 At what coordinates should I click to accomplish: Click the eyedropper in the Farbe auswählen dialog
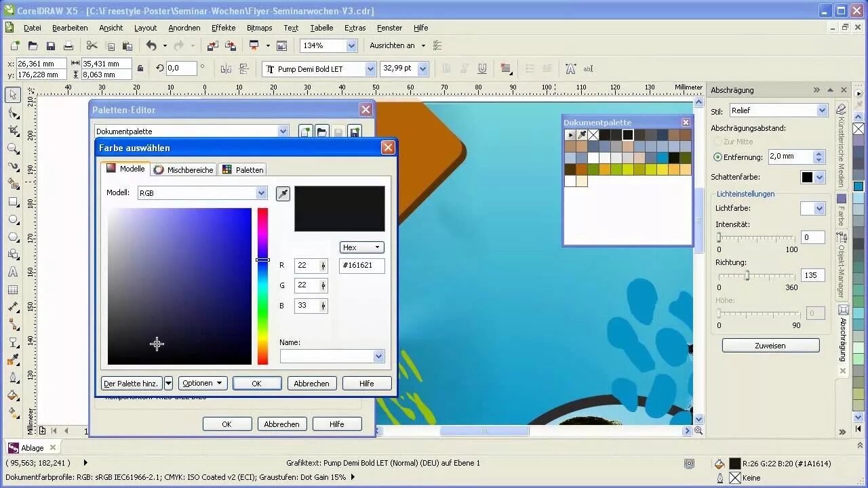[x=283, y=194]
